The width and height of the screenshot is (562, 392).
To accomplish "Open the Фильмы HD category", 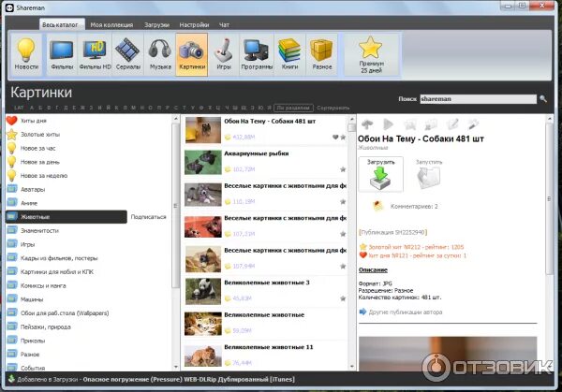I will tap(95, 54).
